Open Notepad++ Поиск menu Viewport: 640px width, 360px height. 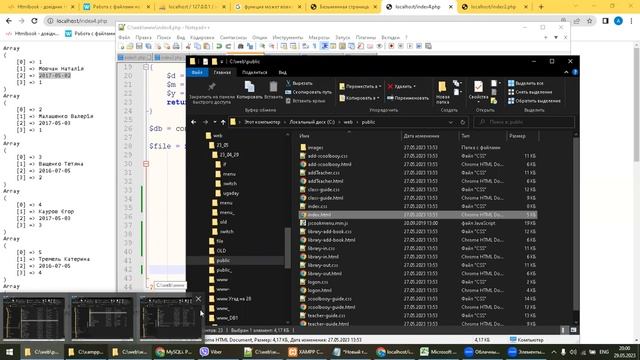click(164, 37)
